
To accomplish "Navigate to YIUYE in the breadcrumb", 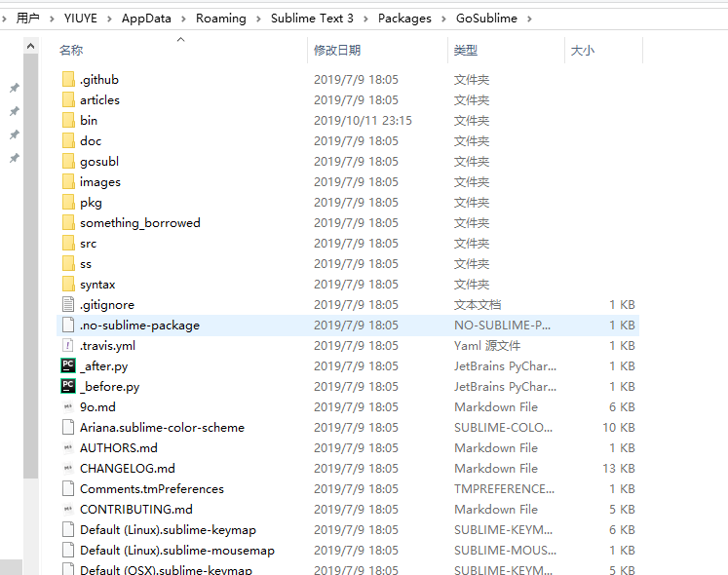I will 81,19.
